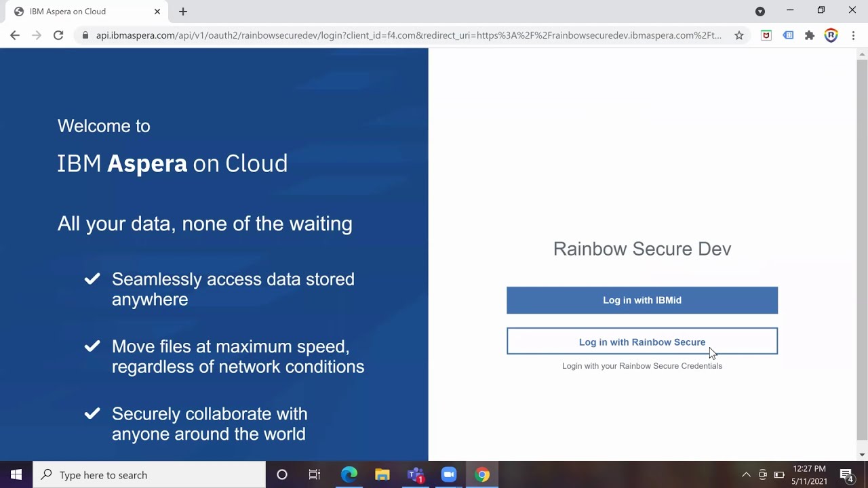Open Cortana circle icon on taskbar

[x=282, y=474]
